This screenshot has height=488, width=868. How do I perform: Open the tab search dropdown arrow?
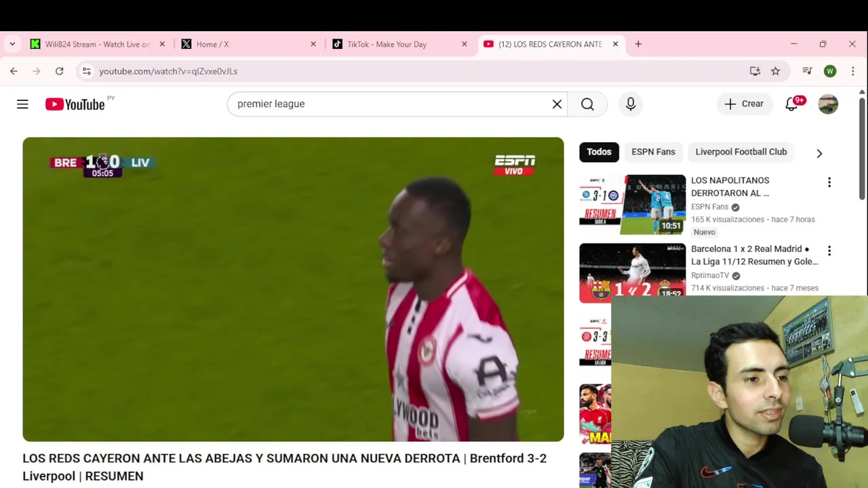(12, 44)
